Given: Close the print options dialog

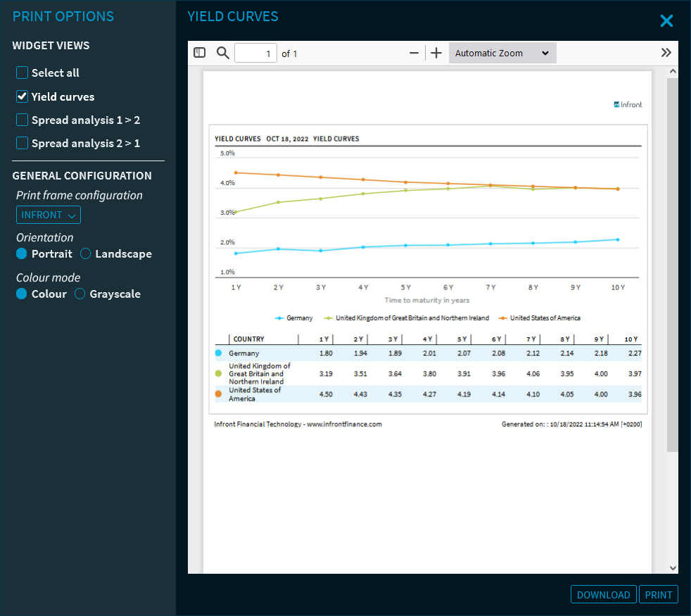Looking at the screenshot, I should pyautogui.click(x=666, y=21).
